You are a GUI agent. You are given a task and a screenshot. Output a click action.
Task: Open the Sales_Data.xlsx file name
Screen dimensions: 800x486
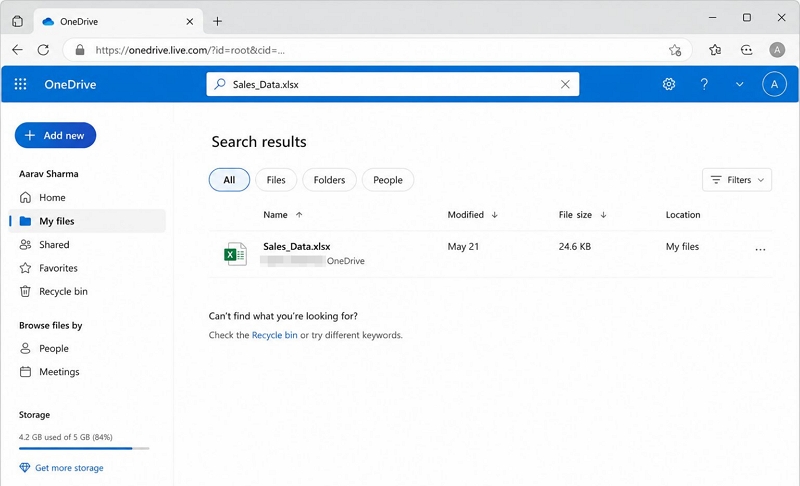296,246
